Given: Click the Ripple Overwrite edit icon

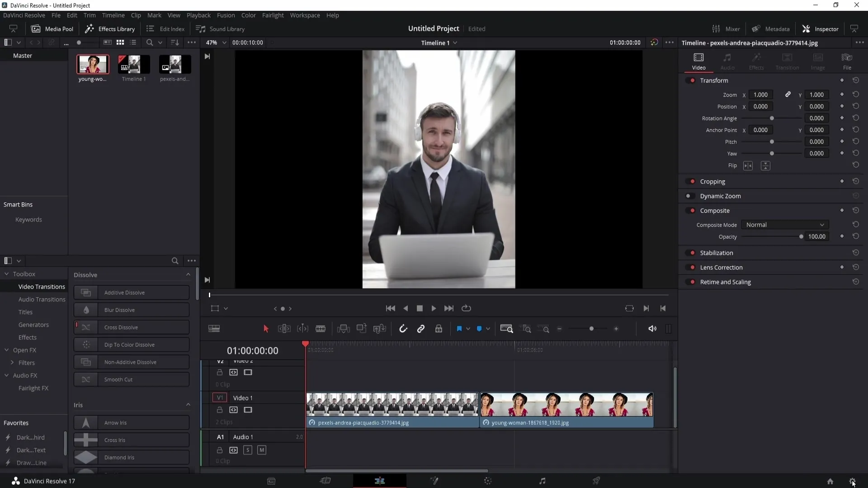Looking at the screenshot, I should tap(380, 328).
